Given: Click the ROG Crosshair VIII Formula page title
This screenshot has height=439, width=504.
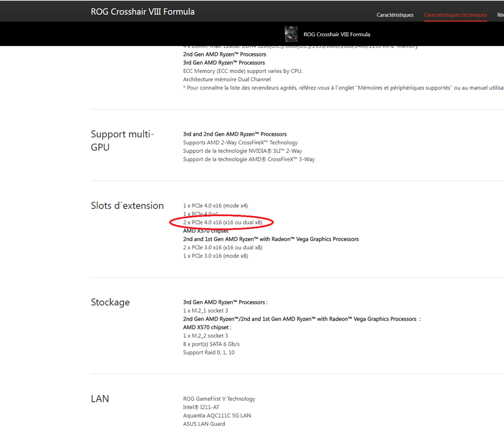Looking at the screenshot, I should point(143,12).
